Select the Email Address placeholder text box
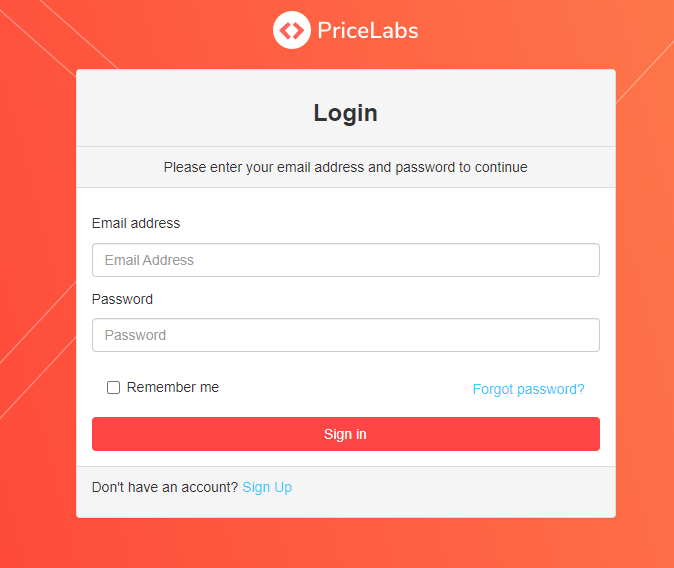Viewport: 674px width, 568px height. pos(346,260)
